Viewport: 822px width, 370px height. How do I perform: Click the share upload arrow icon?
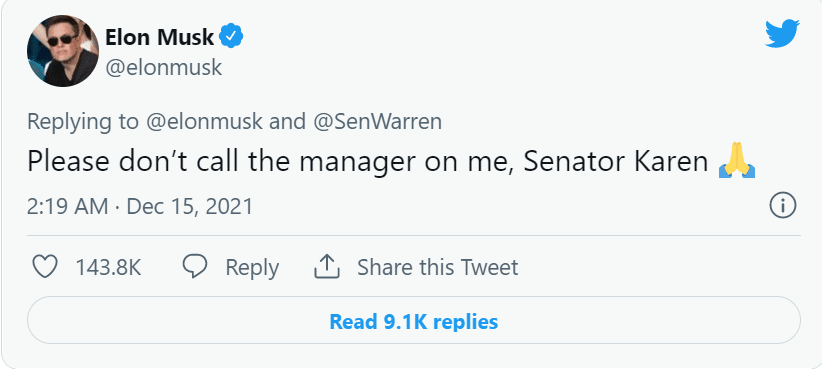tap(327, 266)
